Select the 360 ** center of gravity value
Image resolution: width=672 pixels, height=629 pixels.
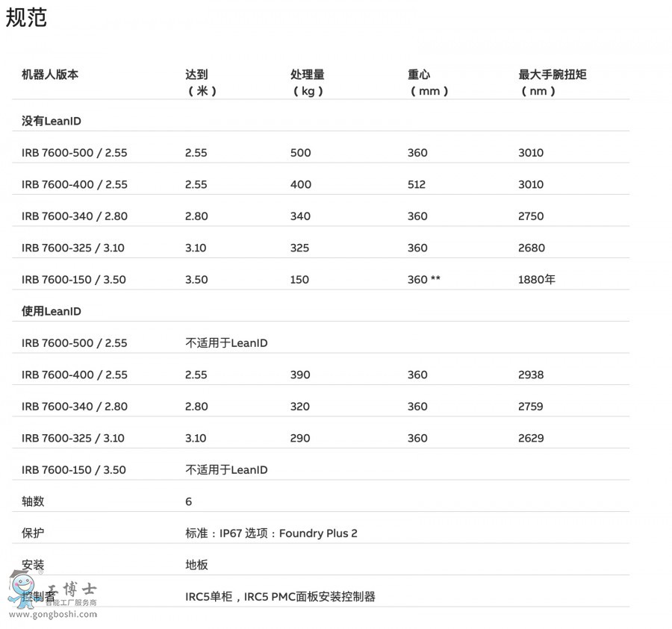pos(423,279)
